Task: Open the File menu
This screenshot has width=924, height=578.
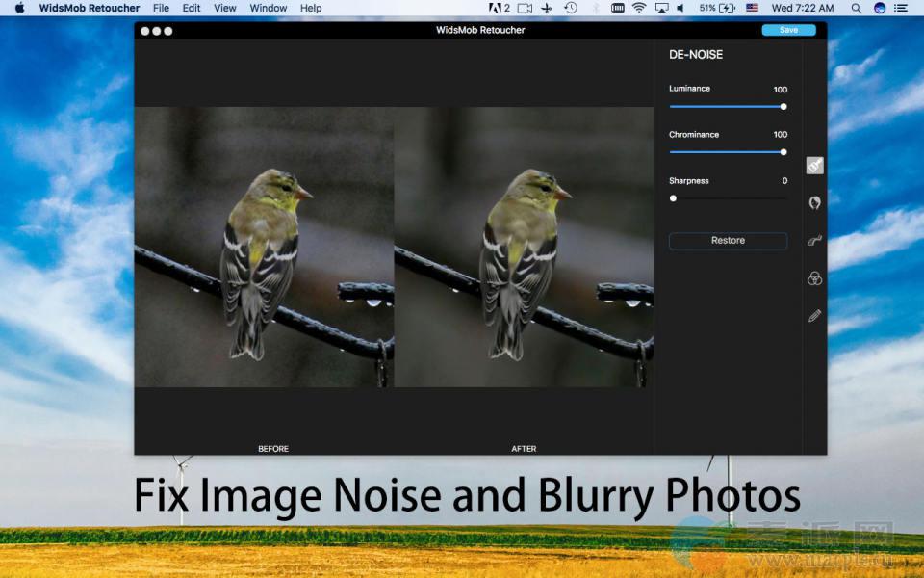Action: click(161, 8)
